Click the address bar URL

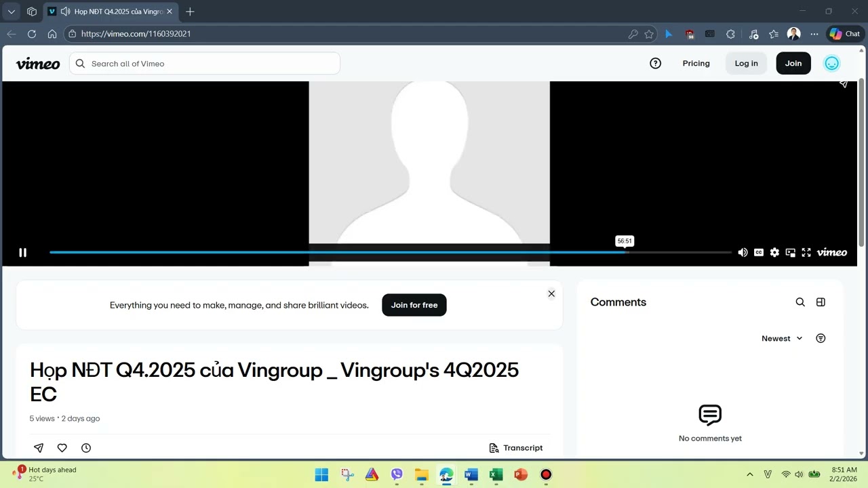click(136, 34)
